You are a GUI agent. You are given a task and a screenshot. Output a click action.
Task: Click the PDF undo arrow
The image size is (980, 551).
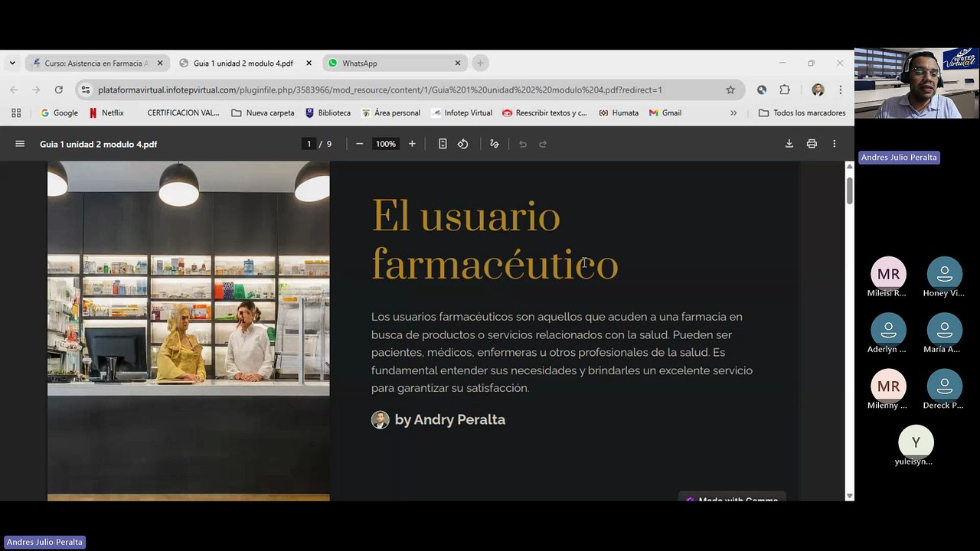pos(523,144)
